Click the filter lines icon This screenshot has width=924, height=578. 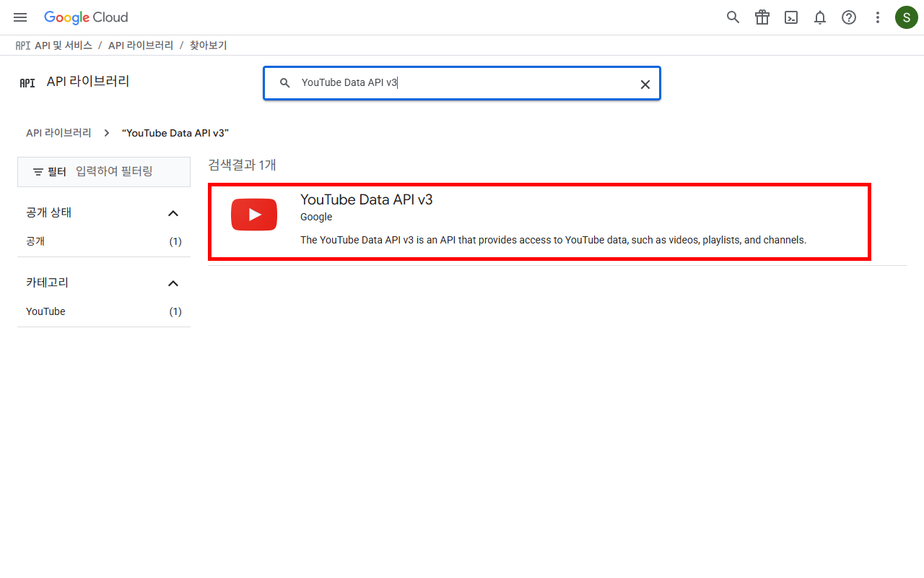tap(38, 172)
